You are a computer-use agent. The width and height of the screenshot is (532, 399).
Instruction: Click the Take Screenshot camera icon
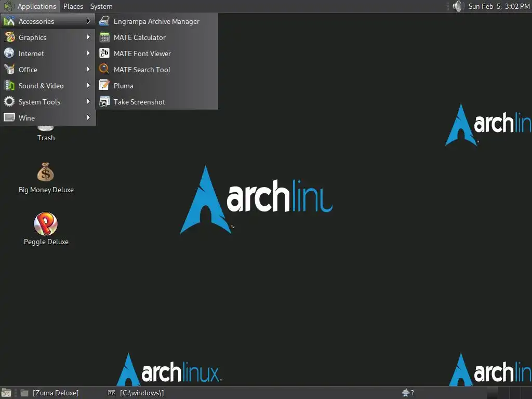pyautogui.click(x=104, y=101)
